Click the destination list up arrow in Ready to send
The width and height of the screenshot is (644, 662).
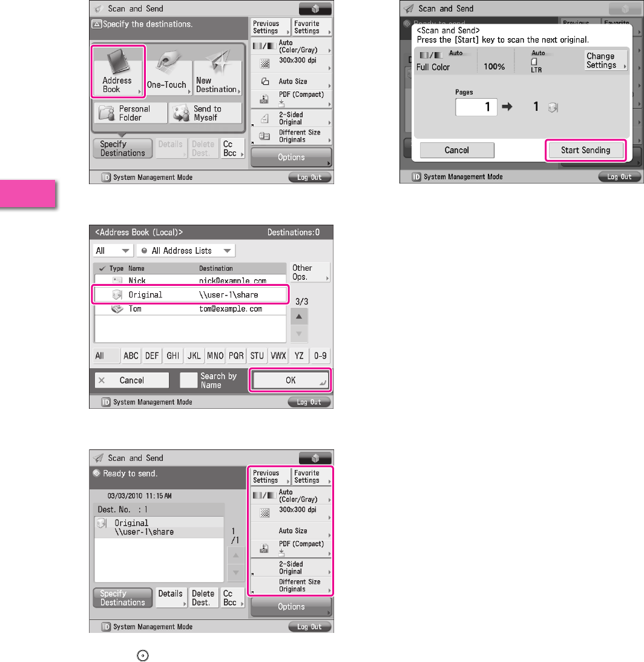coord(236,555)
